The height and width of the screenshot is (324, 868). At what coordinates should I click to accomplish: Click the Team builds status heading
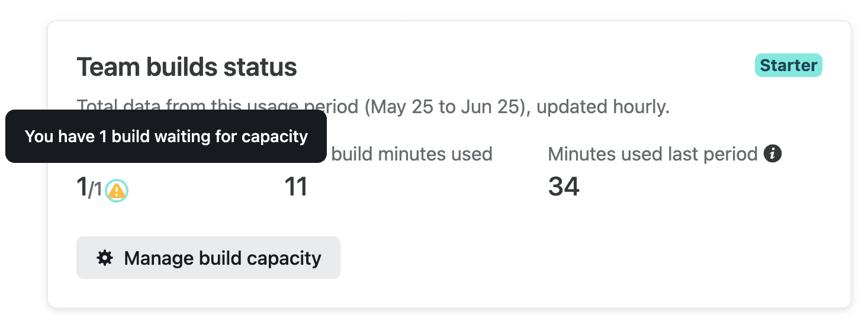pos(187,68)
